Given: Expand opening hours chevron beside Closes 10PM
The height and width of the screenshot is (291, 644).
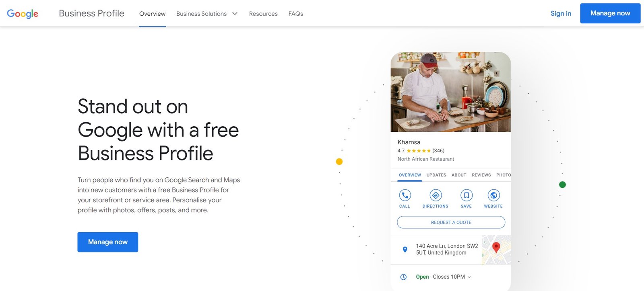Looking at the screenshot, I should 469,277.
